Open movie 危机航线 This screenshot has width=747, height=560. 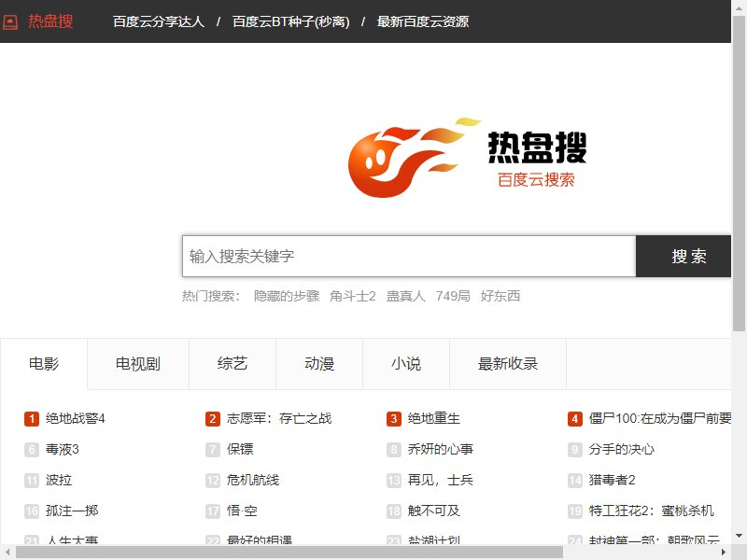pos(253,480)
